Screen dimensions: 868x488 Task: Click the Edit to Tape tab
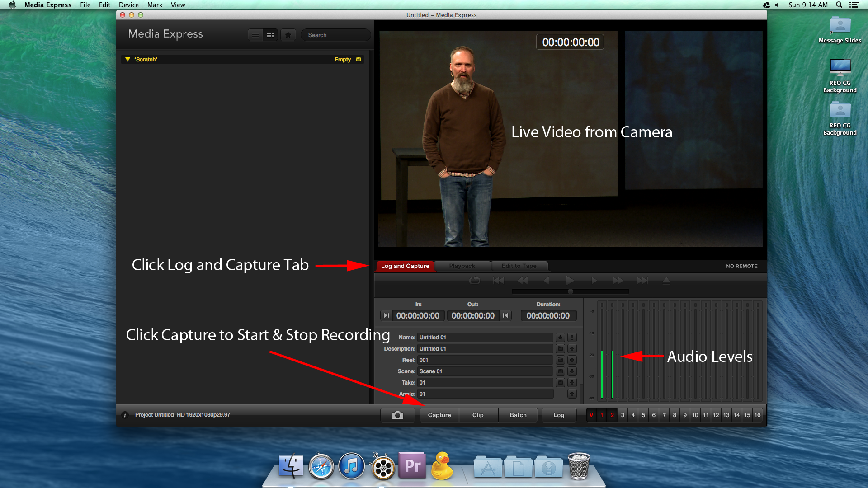518,266
